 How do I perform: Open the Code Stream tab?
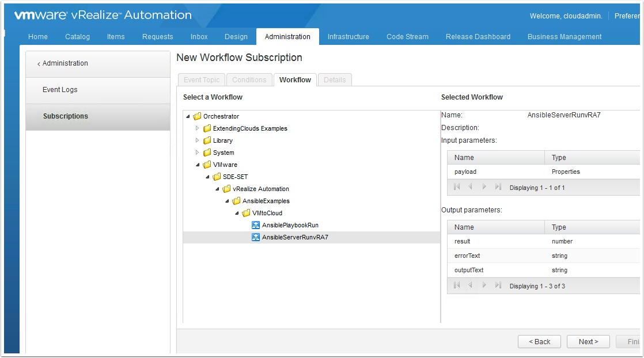407,36
